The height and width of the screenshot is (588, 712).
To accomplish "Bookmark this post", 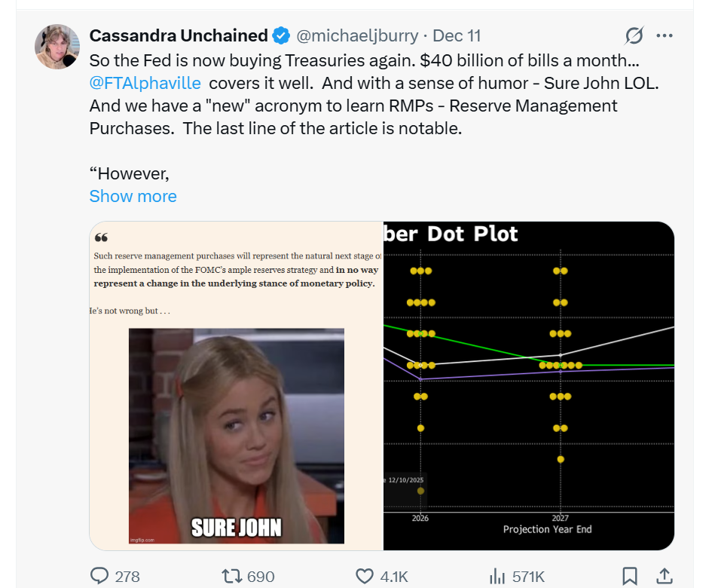I will point(630,577).
